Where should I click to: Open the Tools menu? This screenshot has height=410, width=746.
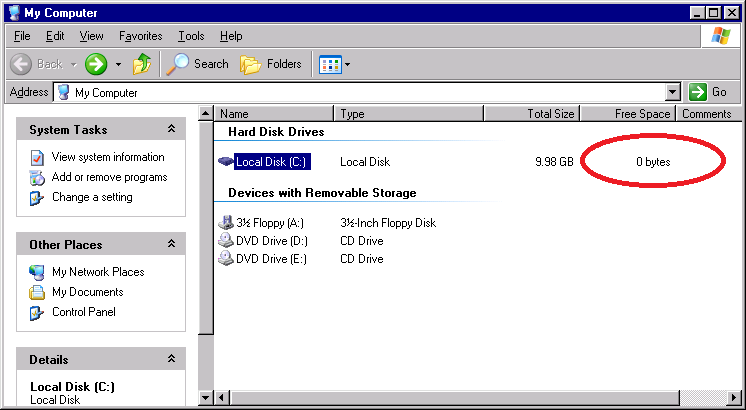(191, 36)
